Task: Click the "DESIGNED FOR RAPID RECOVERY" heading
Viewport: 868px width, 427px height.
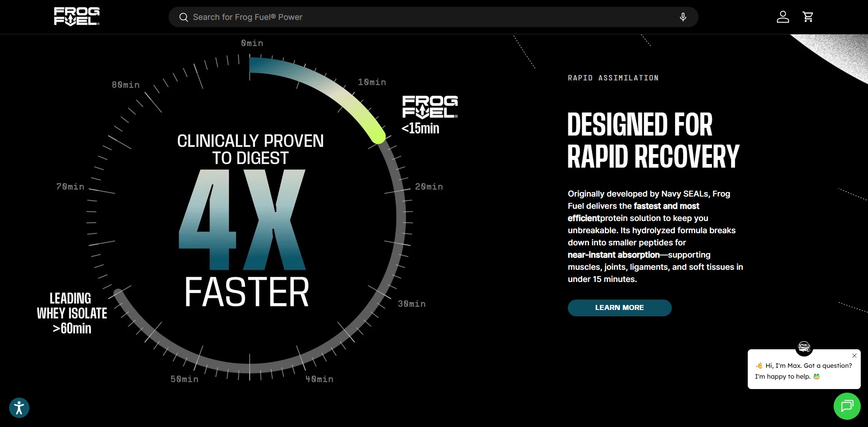Action: click(653, 141)
